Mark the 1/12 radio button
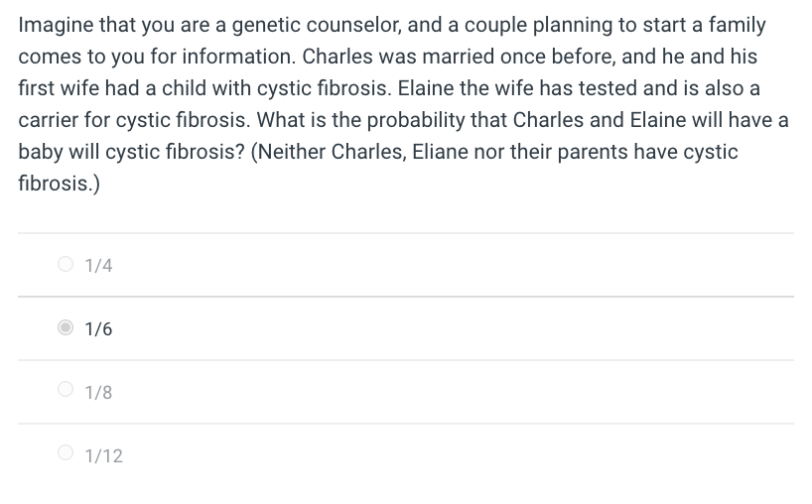Screen dimensions: 812x504 (x=66, y=455)
